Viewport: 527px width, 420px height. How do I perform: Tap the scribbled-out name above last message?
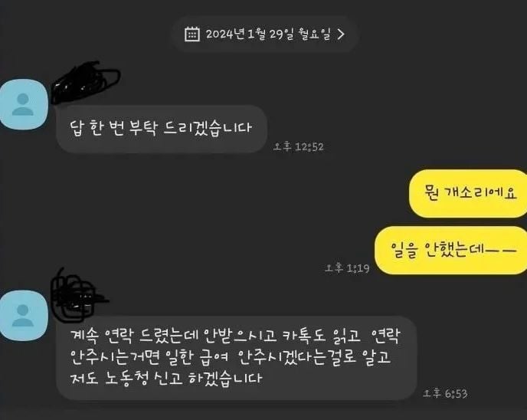(x=78, y=295)
